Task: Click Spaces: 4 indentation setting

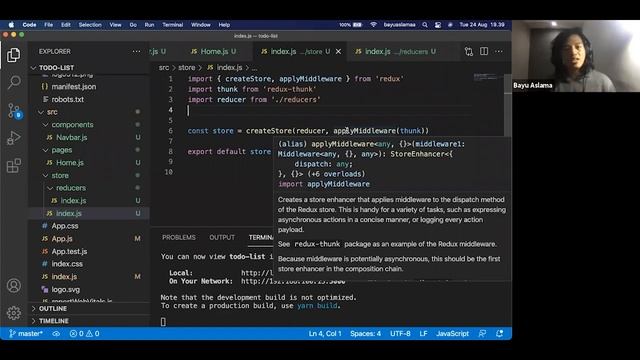Action: 365,333
